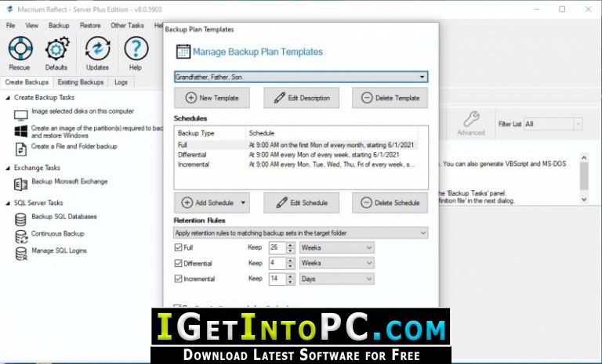Open the Grandfather, Father, Son template dropdown
The image size is (602, 364).
coord(301,77)
